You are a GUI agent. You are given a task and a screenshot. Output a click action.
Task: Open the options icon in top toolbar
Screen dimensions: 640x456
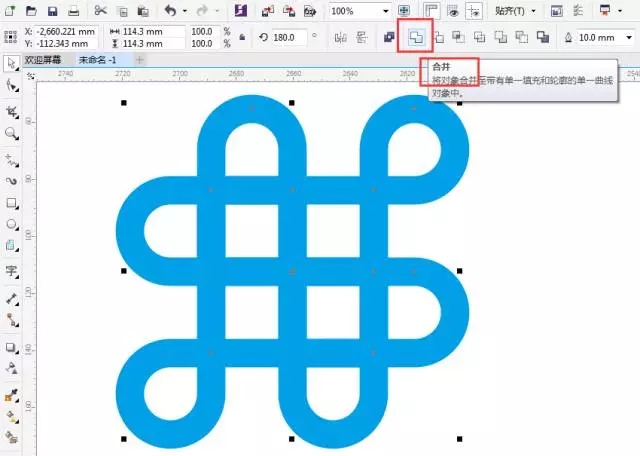[578, 11]
